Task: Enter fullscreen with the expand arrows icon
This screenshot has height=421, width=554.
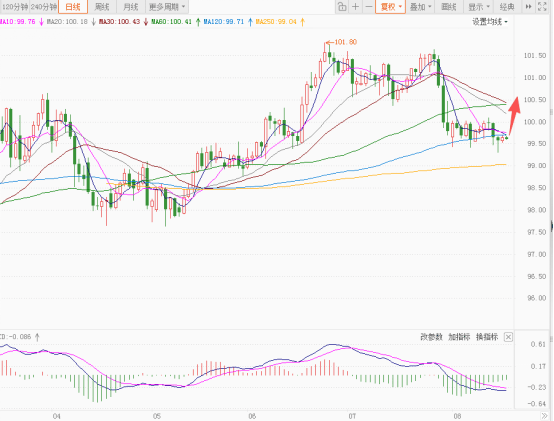Action: click(x=542, y=7)
